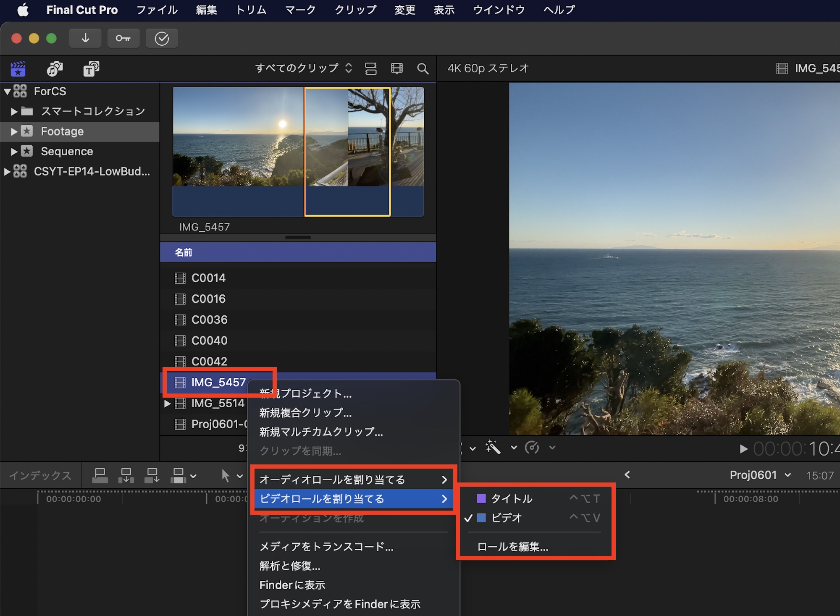
Task: Toggle filmstrip and list view icon
Action: 370,68
